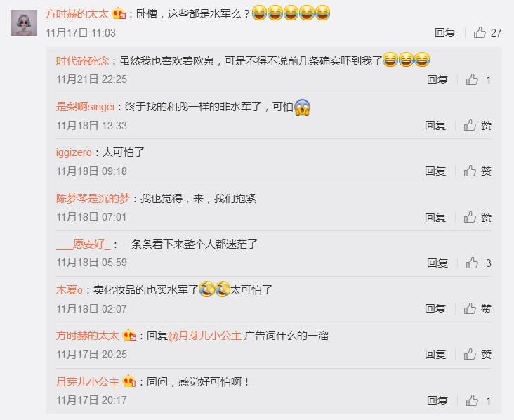
Task: Reply to the 11月17日 20:25 comment
Action: coord(435,355)
